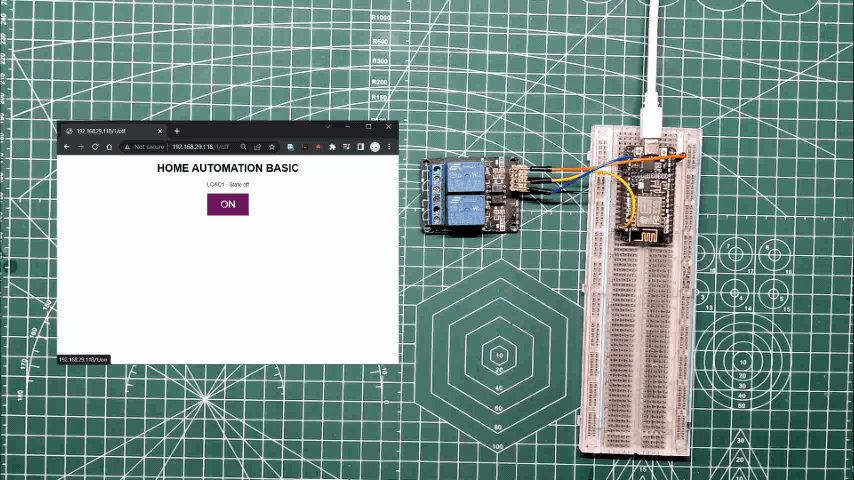Click the address bar showing 192.168.29.118/1/off

tap(200, 147)
